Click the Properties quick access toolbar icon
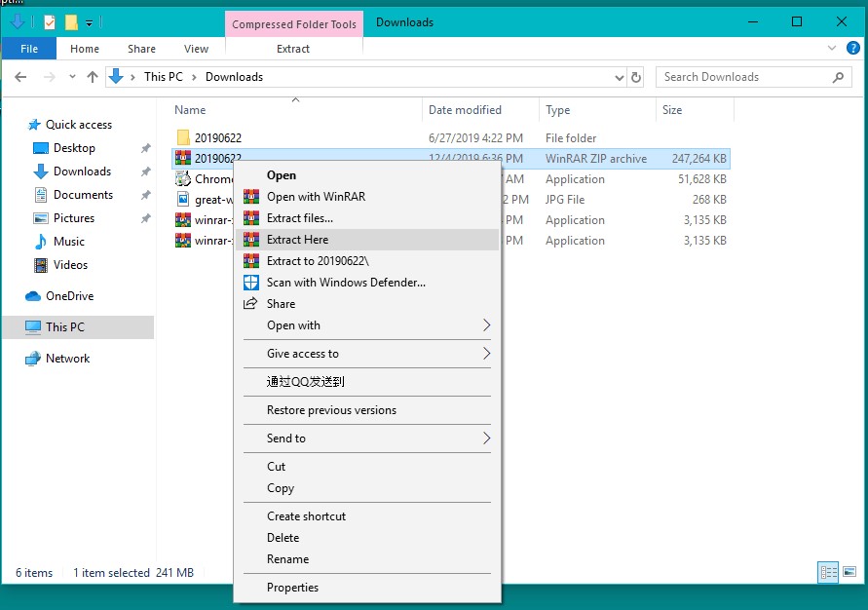This screenshot has height=610, width=868. click(50, 22)
